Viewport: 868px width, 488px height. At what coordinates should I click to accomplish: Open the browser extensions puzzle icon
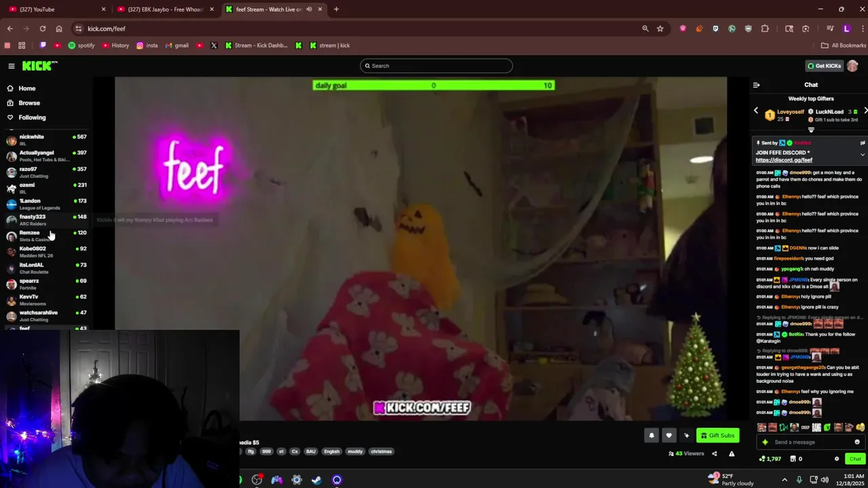(x=765, y=28)
